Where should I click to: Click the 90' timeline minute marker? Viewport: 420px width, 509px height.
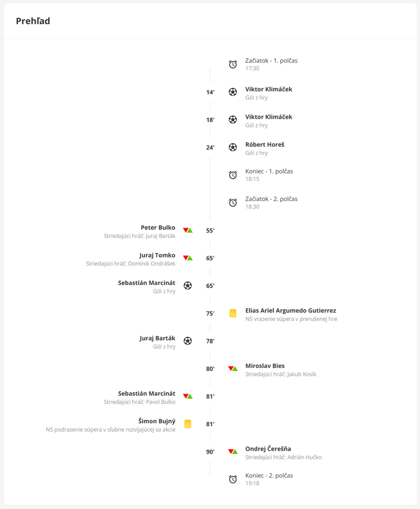pos(210,452)
